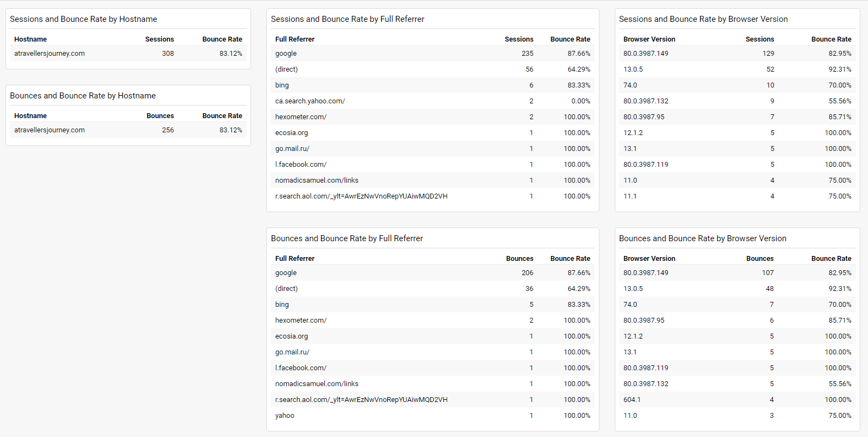This screenshot has height=437, width=868.
Task: Click the 308 sessions value for atravellersjourney.com
Action: (x=168, y=54)
